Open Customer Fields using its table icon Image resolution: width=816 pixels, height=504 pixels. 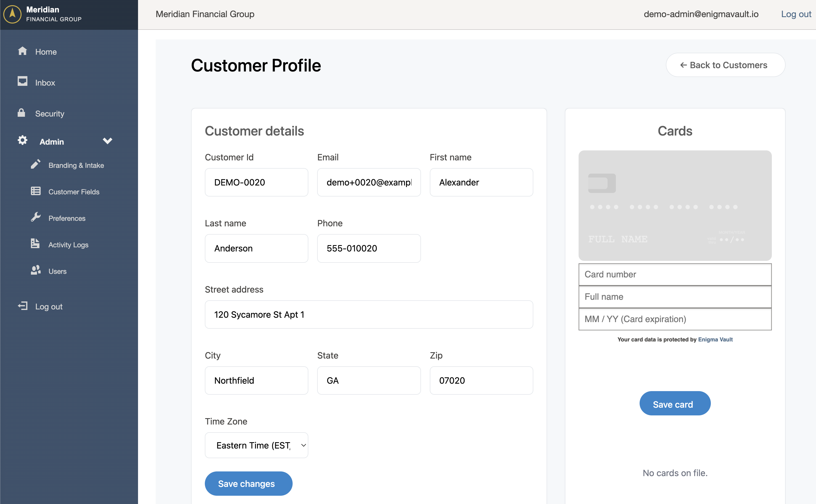point(36,191)
